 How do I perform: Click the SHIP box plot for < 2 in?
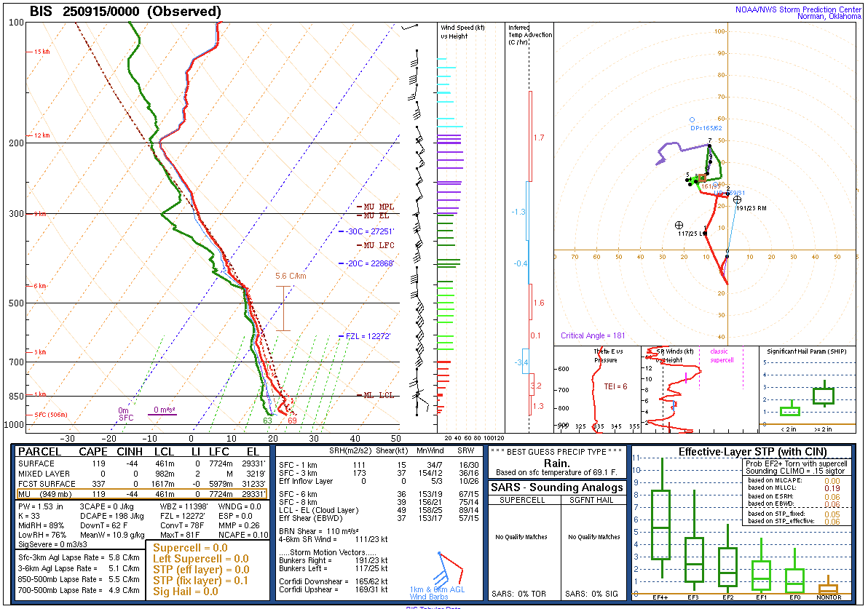[x=790, y=410]
